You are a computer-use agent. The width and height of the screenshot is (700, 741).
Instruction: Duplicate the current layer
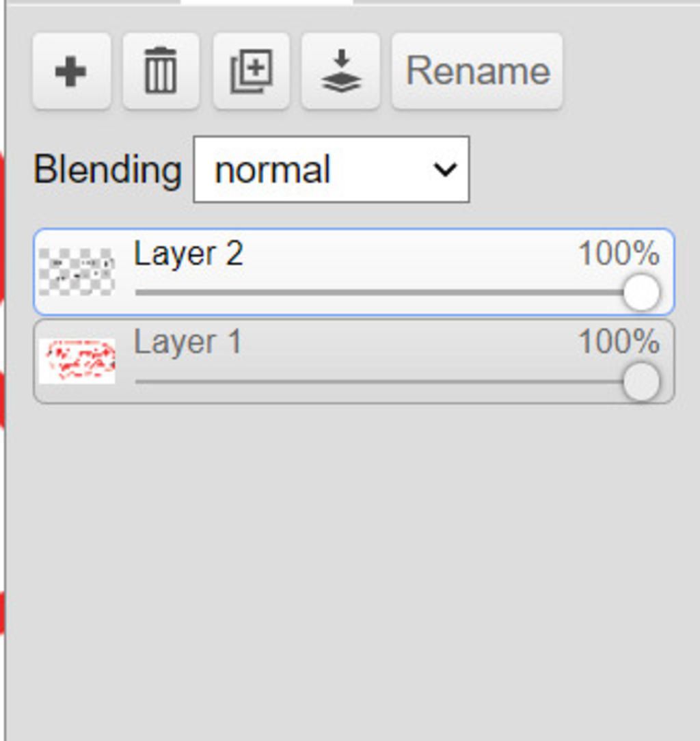click(251, 71)
